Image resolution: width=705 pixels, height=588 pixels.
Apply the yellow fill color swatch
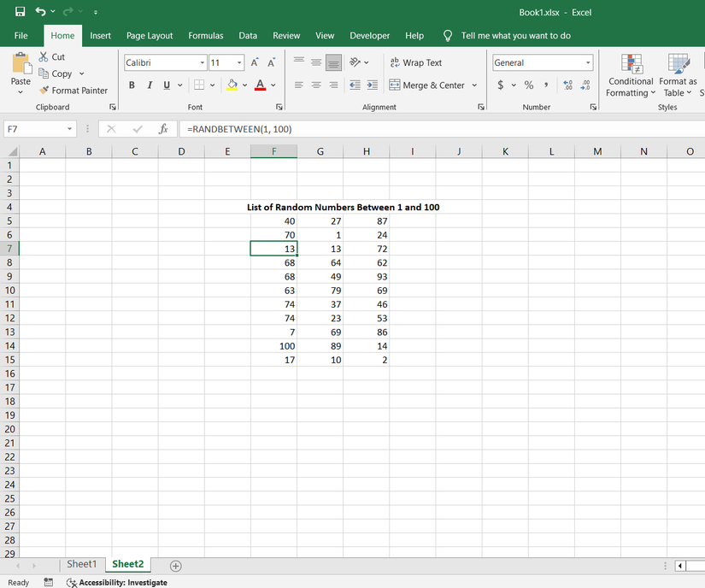[x=232, y=85]
